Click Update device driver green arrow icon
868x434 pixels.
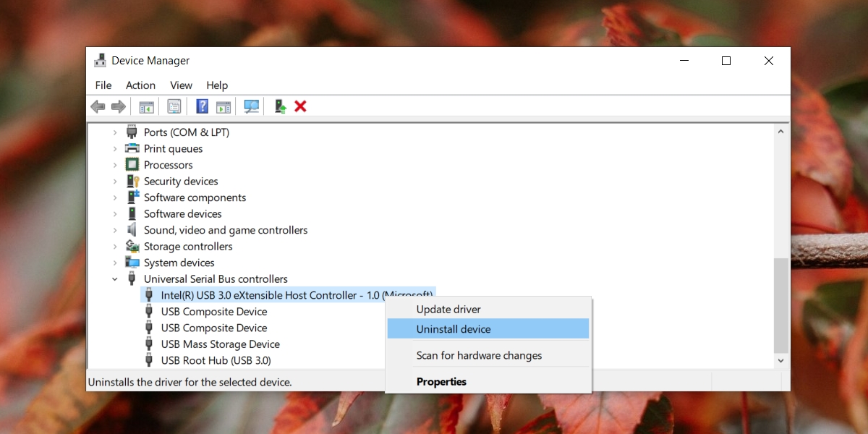[x=281, y=106]
